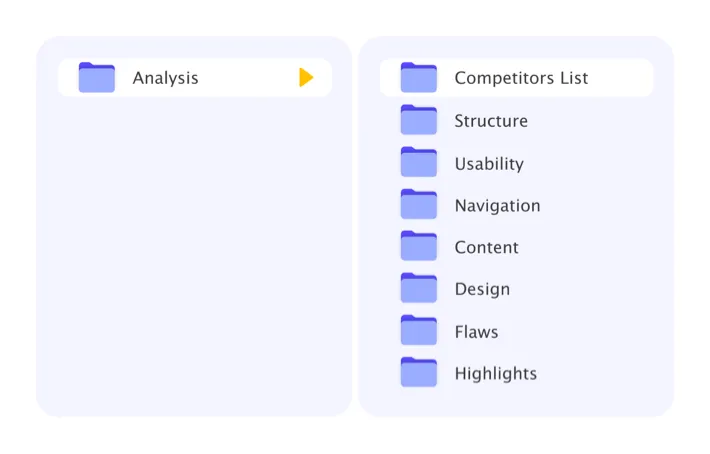
Task: Click the Navigation folder icon
Action: [x=419, y=205]
